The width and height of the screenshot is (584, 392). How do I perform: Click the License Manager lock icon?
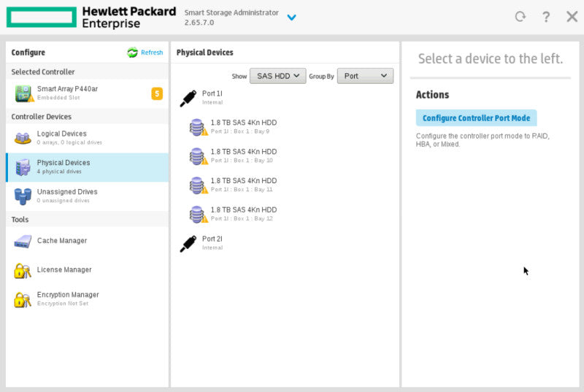[23, 271]
